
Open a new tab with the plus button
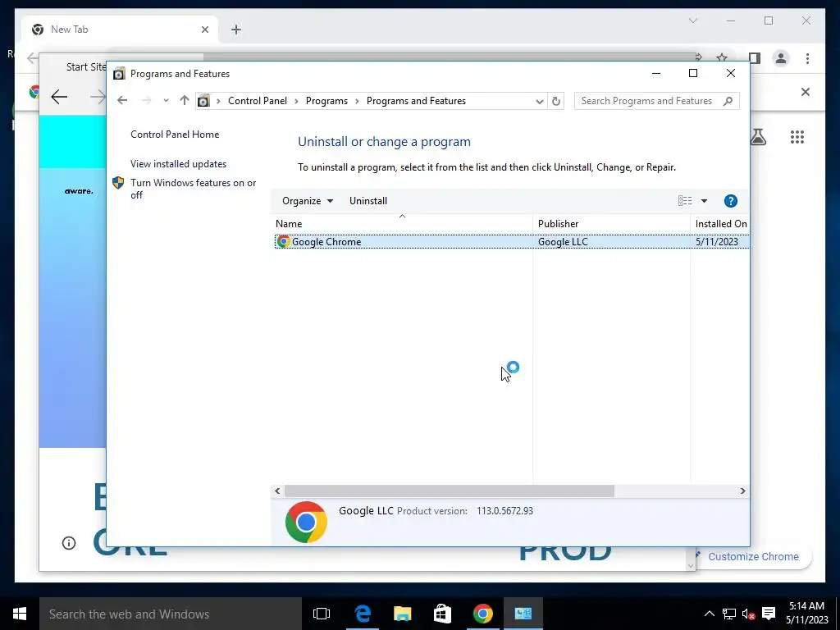coord(236,30)
